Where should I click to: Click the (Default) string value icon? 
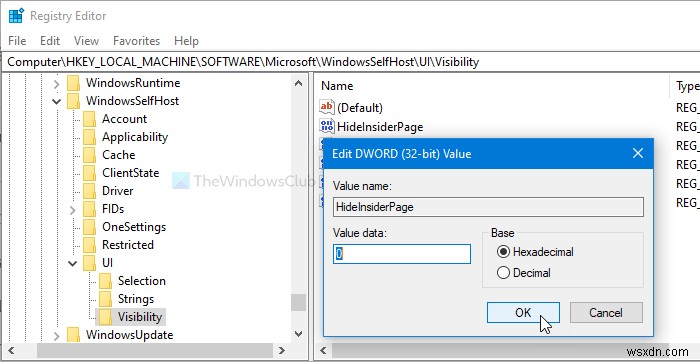click(327, 108)
